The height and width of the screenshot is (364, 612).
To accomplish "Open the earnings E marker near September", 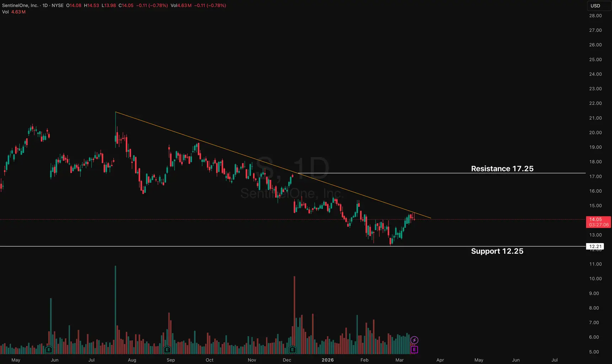I will click(x=167, y=350).
